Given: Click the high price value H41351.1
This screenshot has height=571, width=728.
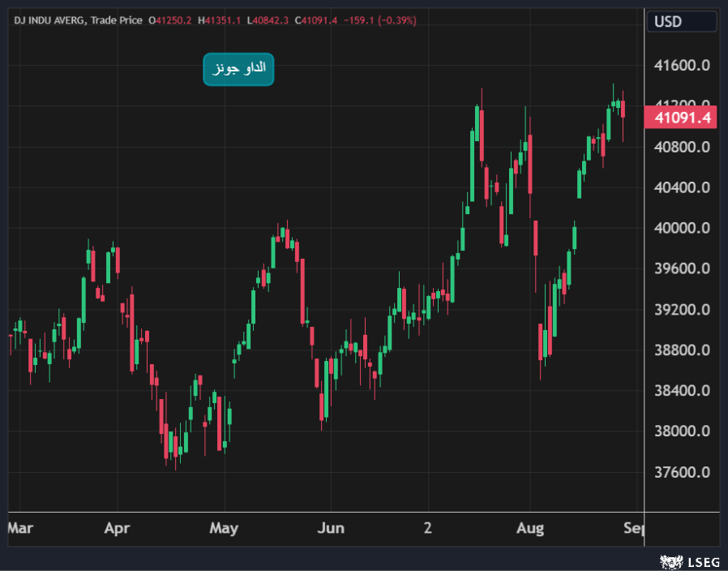Looking at the screenshot, I should pos(221,19).
